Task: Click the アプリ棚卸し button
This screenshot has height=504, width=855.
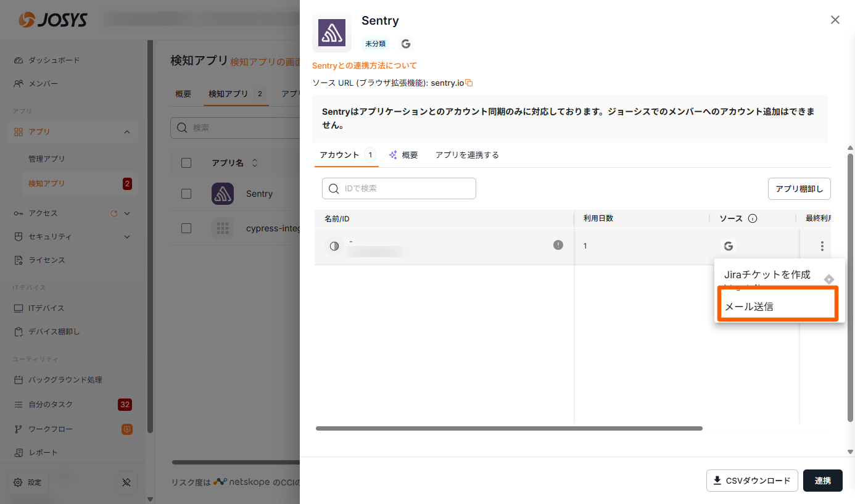Action: (x=799, y=189)
